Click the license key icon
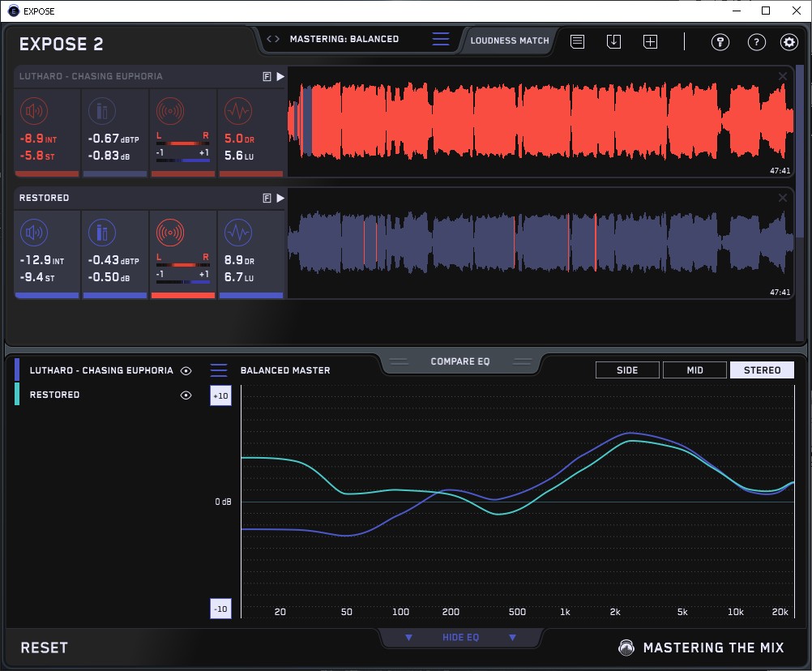 tap(720, 42)
